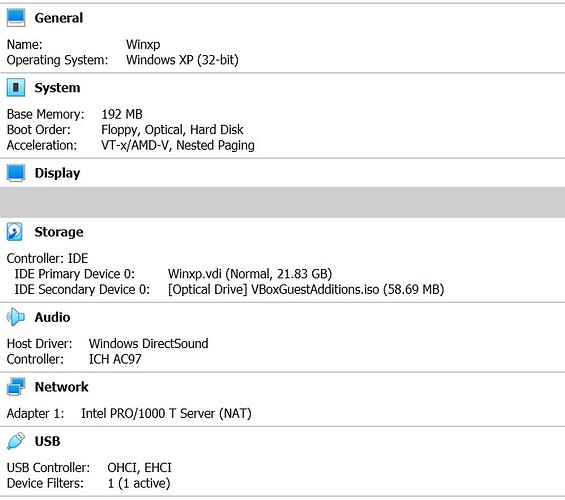Click the Intel PRO/1000 T Server adapter text
Screen dimensions: 565x500
pyautogui.click(x=166, y=413)
